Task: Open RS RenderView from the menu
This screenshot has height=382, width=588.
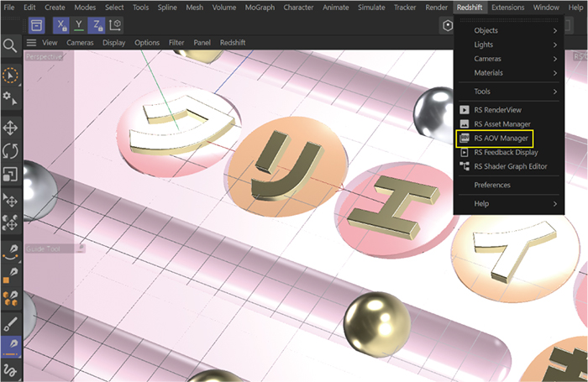Action: (x=497, y=110)
